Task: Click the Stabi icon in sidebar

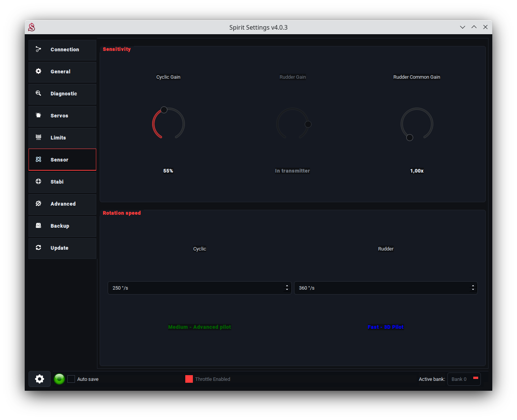Action: (x=38, y=182)
